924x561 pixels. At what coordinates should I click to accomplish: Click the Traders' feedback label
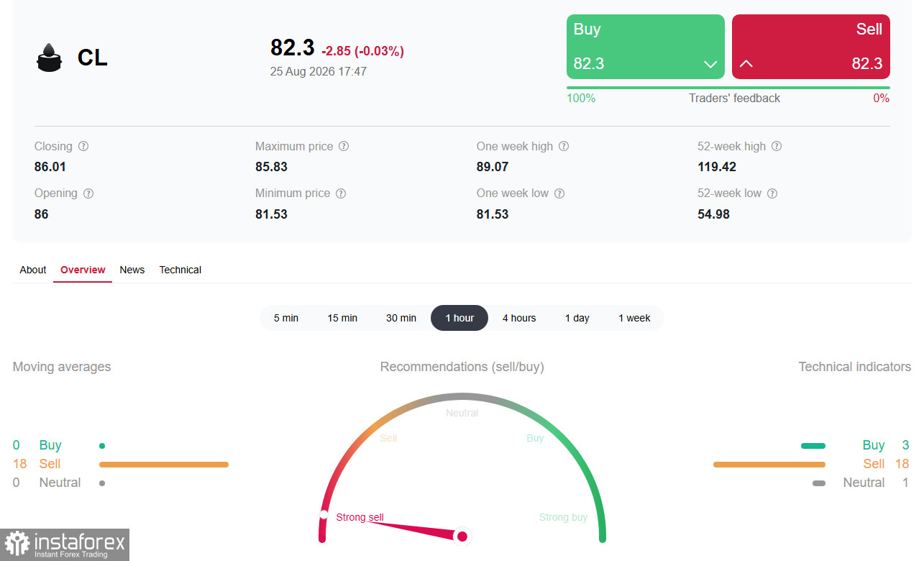pyautogui.click(x=734, y=99)
